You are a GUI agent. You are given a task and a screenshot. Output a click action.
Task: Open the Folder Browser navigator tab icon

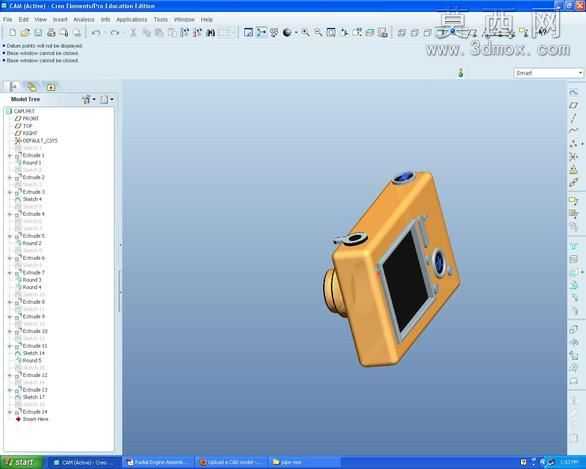coord(32,87)
